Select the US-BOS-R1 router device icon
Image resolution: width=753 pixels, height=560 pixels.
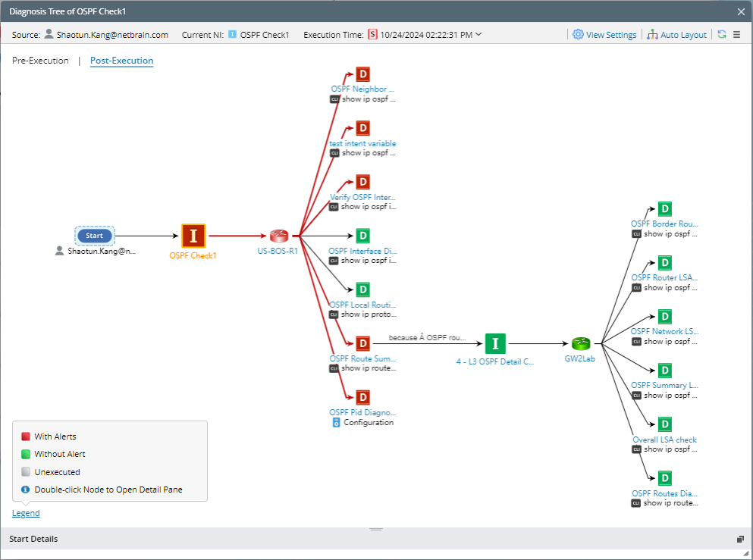[x=278, y=236]
